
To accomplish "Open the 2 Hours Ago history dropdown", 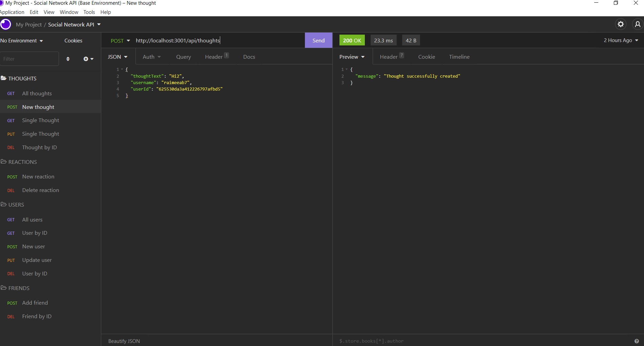I will pyautogui.click(x=621, y=40).
